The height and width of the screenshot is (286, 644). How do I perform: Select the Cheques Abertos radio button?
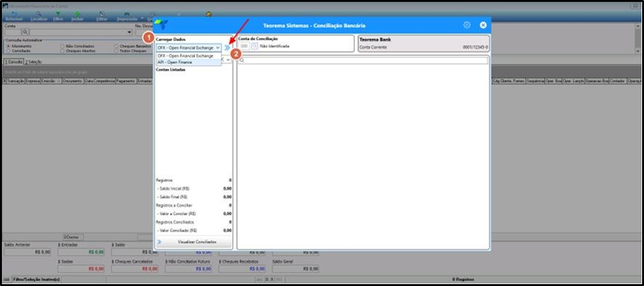(x=62, y=51)
